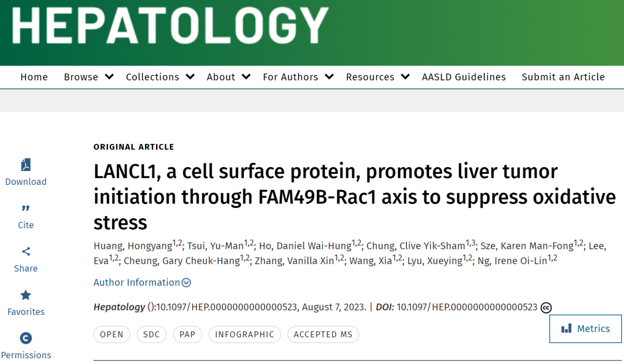Go to the Home page
The image size is (624, 364).
pyautogui.click(x=34, y=77)
